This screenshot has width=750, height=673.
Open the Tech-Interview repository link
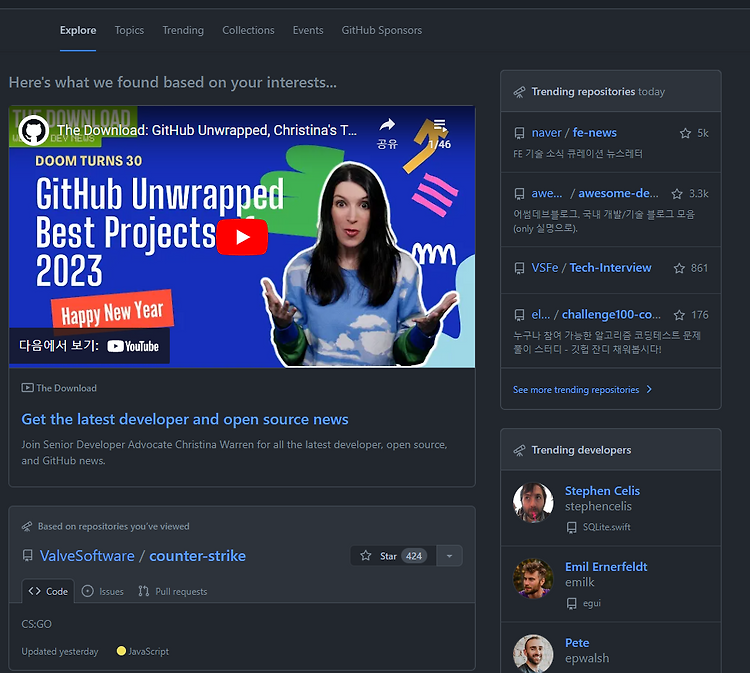coord(610,267)
